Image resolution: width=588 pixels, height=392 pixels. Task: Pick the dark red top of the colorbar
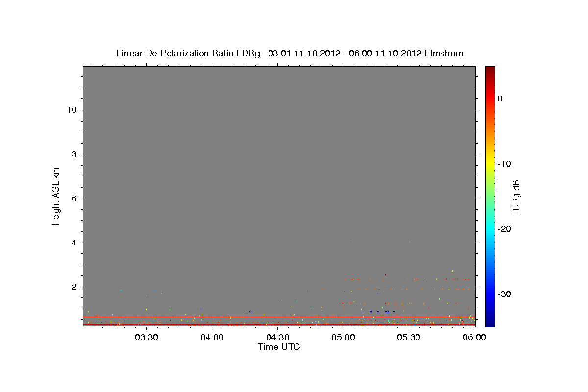click(x=490, y=70)
